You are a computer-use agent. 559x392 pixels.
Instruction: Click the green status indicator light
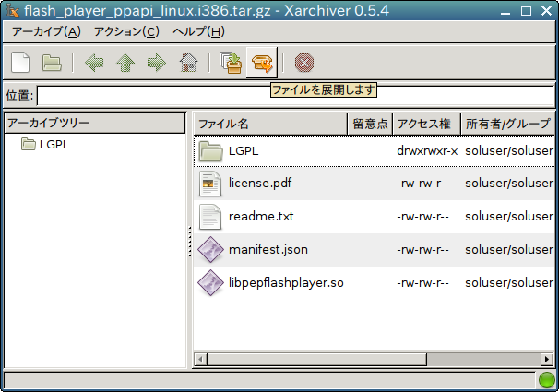(546, 380)
